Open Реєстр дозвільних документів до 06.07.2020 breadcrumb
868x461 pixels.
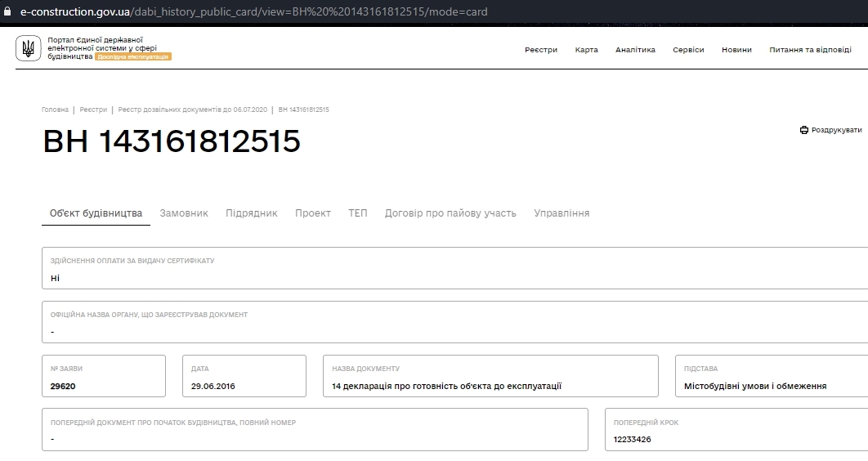point(193,110)
